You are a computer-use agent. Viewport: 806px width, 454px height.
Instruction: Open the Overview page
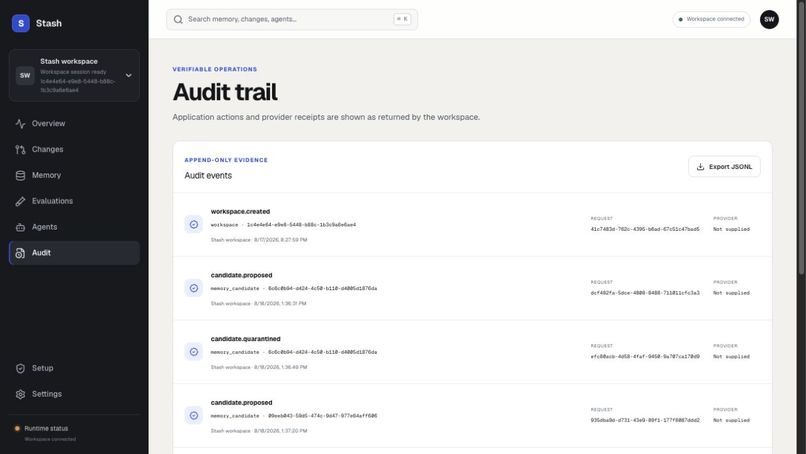[x=74, y=123]
